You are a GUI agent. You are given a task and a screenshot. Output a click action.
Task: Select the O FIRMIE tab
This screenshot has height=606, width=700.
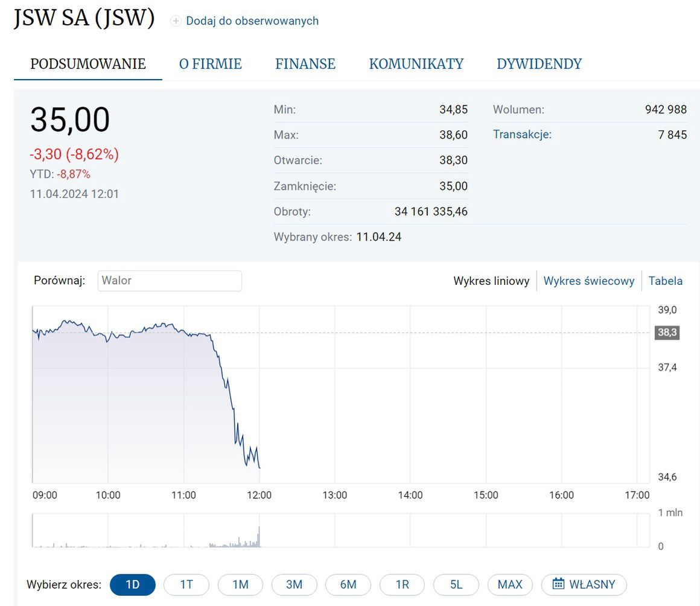click(209, 63)
